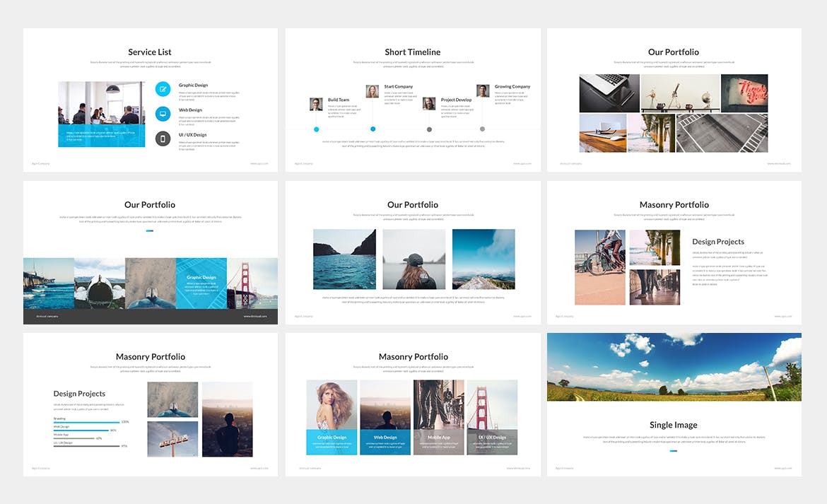Click the Graphic Design pencil icon
Screen dimensions: 827x504
click(x=163, y=89)
